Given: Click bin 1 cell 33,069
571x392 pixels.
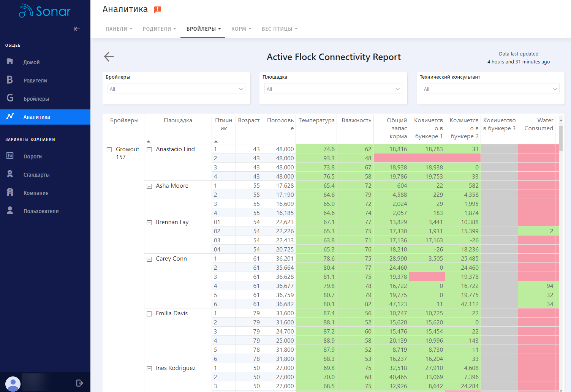Looking at the screenshot, I should 427,377.
